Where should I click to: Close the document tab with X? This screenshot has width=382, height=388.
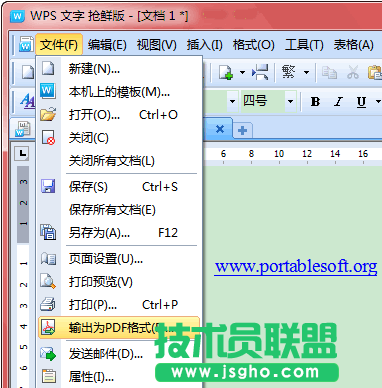coord(220,129)
